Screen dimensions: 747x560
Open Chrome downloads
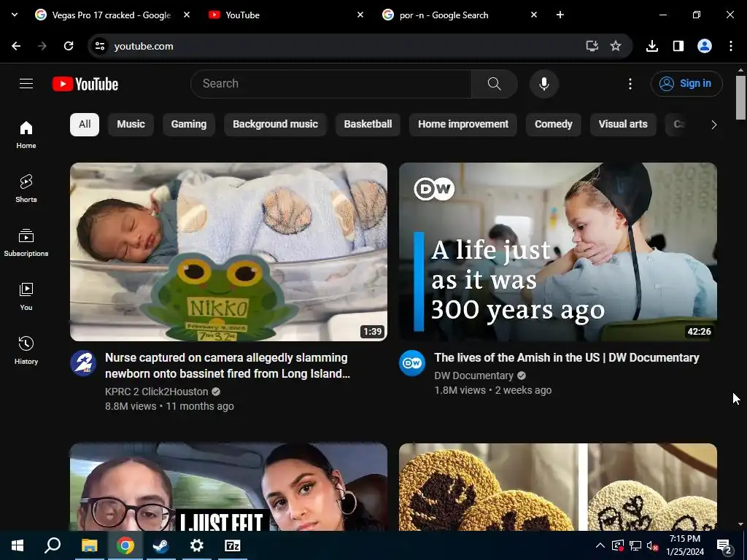click(651, 46)
